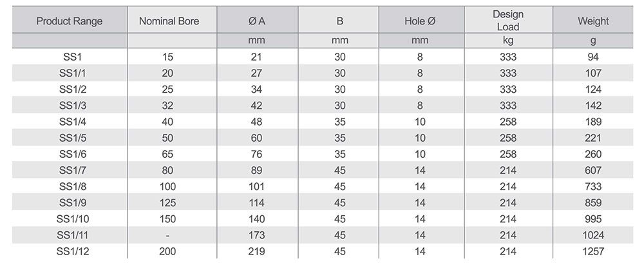Click the Ø A column header
644x277 pixels.
point(257,21)
